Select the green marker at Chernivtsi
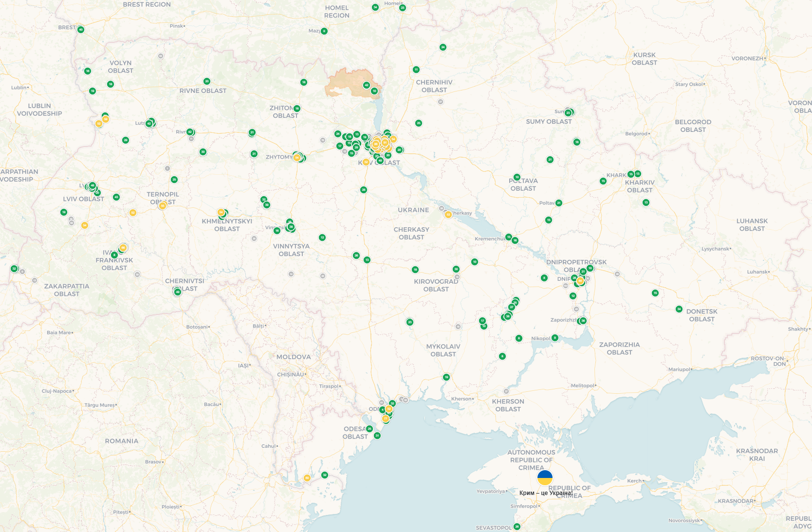 178,292
